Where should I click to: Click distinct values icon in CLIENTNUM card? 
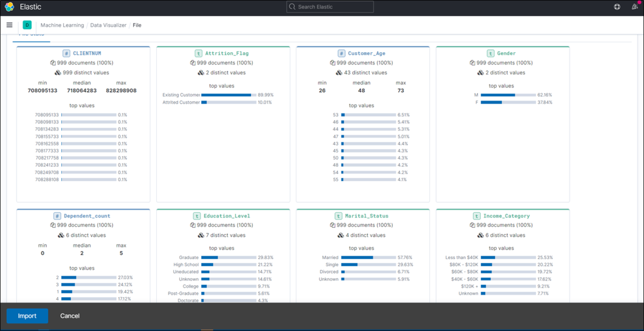coord(58,73)
